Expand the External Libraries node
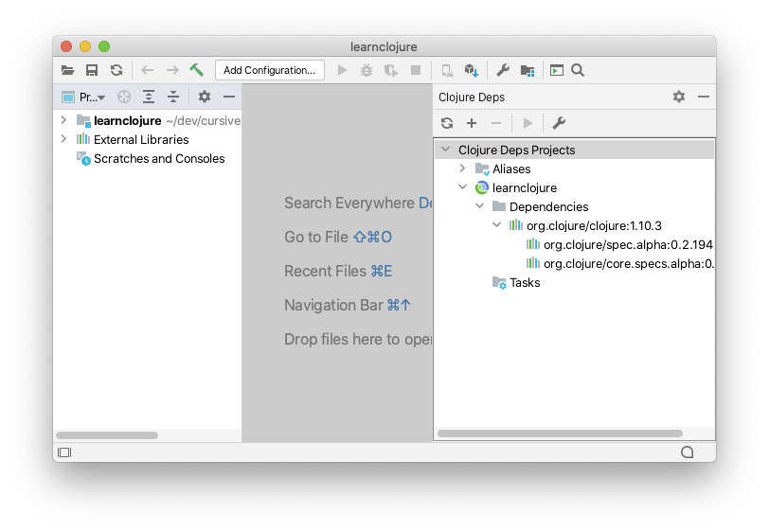The height and width of the screenshot is (532, 769). (x=63, y=139)
